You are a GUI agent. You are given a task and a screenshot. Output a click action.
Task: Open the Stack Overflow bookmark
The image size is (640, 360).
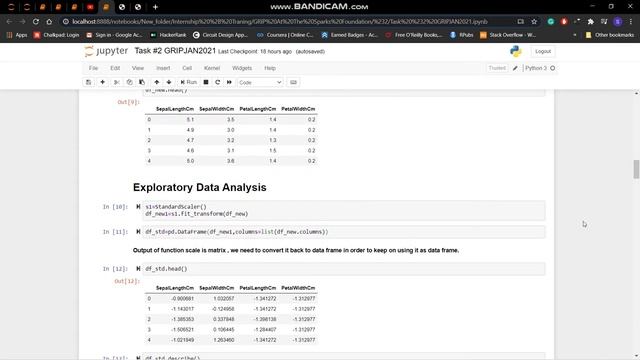click(x=508, y=35)
